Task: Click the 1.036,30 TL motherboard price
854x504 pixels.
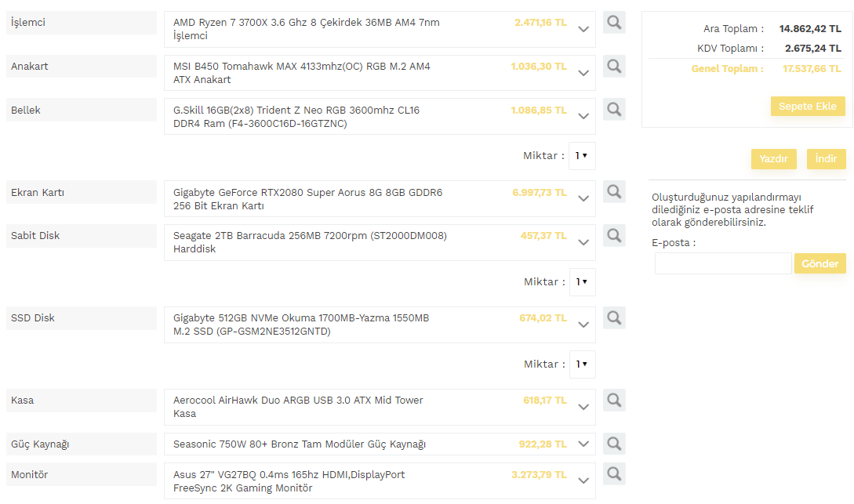Action: pyautogui.click(x=539, y=67)
